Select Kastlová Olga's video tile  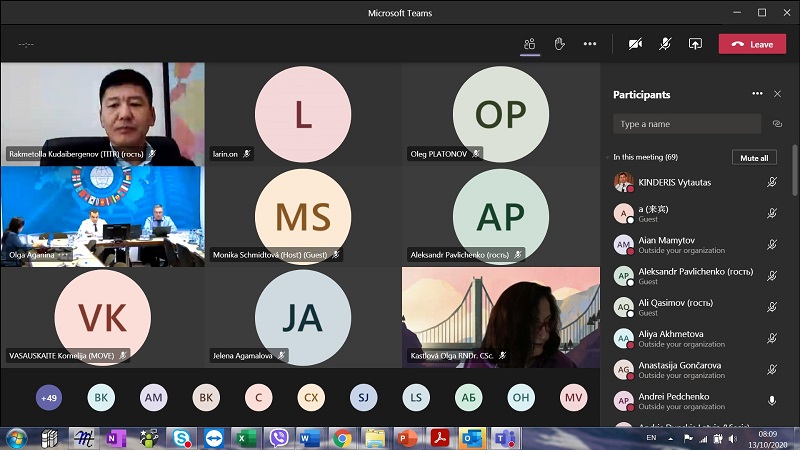point(500,317)
